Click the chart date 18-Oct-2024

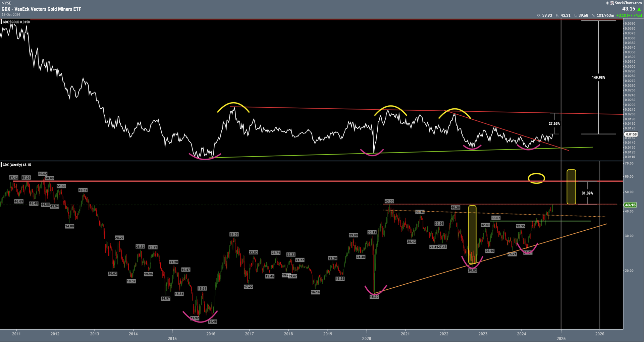point(10,14)
